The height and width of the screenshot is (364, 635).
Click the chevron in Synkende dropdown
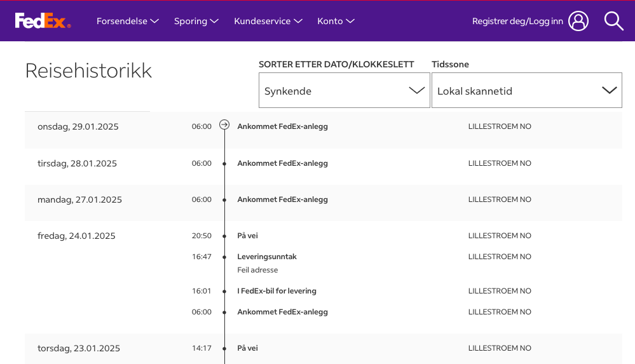pos(417,90)
